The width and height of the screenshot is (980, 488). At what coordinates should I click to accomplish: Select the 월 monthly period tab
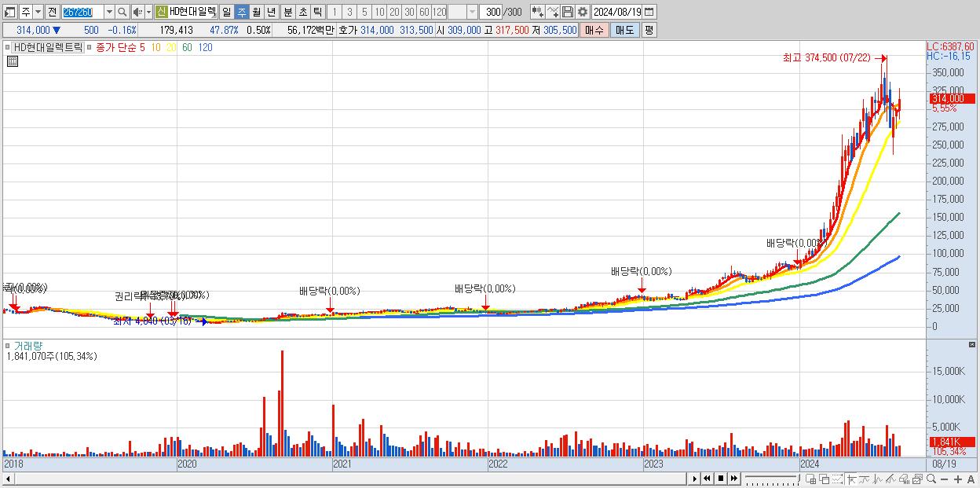[x=256, y=12]
